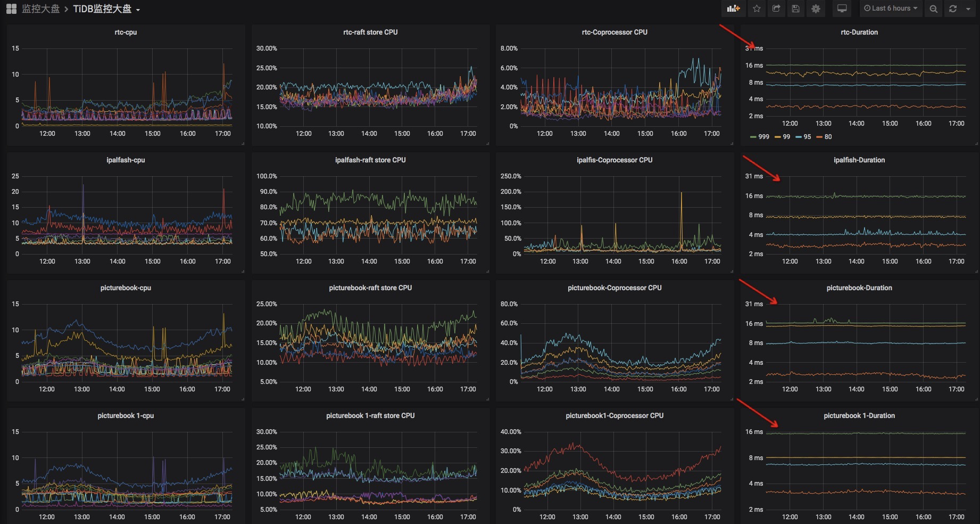This screenshot has height=524, width=980.
Task: Expand the TiDB监控大盘 dashboard title dropdown
Action: pyautogui.click(x=106, y=9)
